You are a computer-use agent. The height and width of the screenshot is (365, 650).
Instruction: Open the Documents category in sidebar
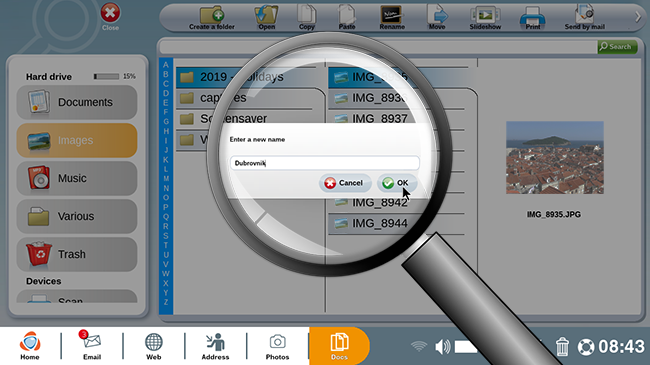click(77, 102)
